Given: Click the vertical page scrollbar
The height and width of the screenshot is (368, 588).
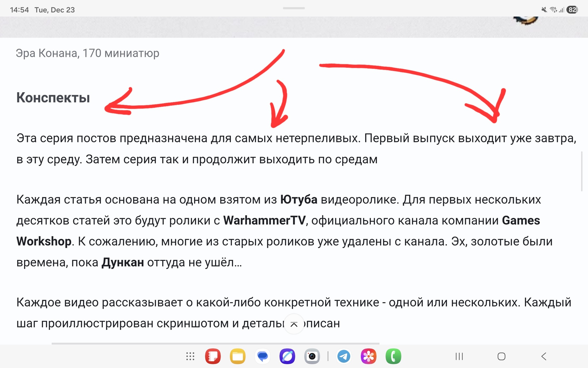Looking at the screenshot, I should tap(582, 171).
